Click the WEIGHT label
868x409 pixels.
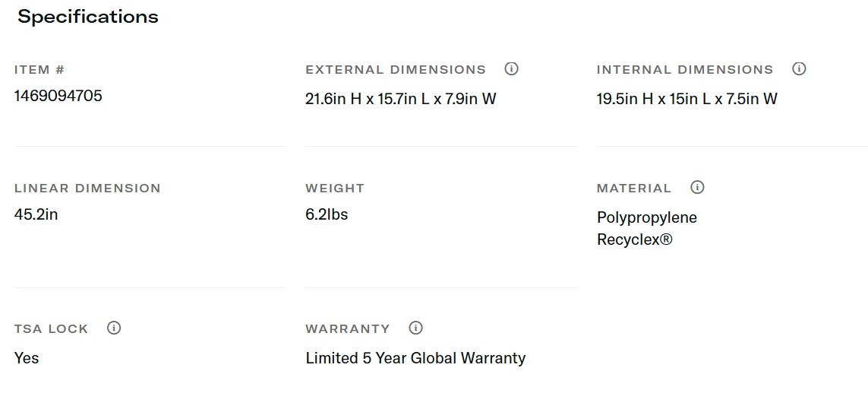click(335, 189)
